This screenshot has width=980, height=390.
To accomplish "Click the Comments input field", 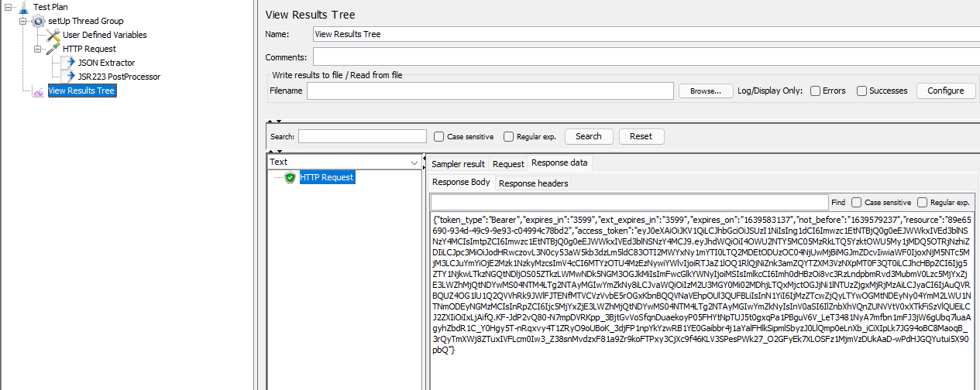I will 645,57.
